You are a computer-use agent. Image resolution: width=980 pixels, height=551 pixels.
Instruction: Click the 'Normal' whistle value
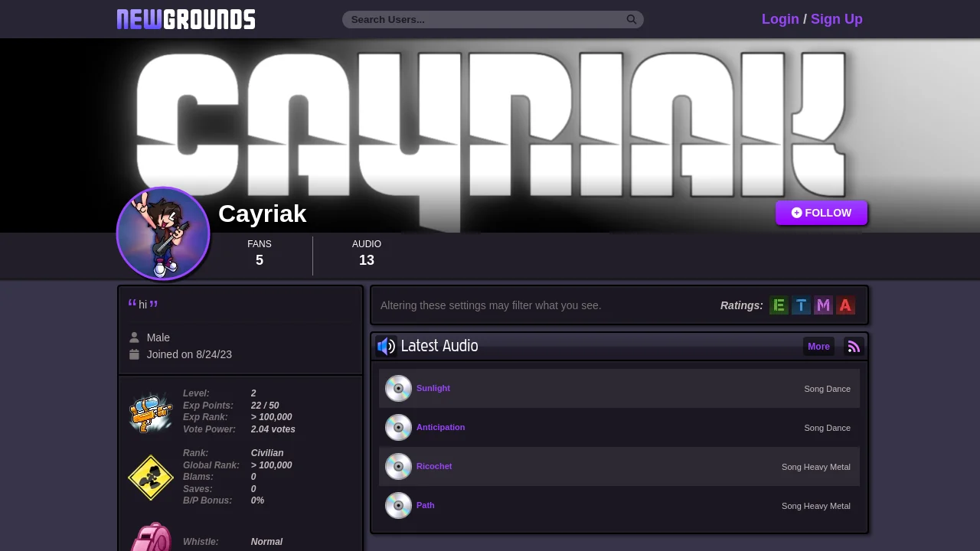click(x=266, y=542)
